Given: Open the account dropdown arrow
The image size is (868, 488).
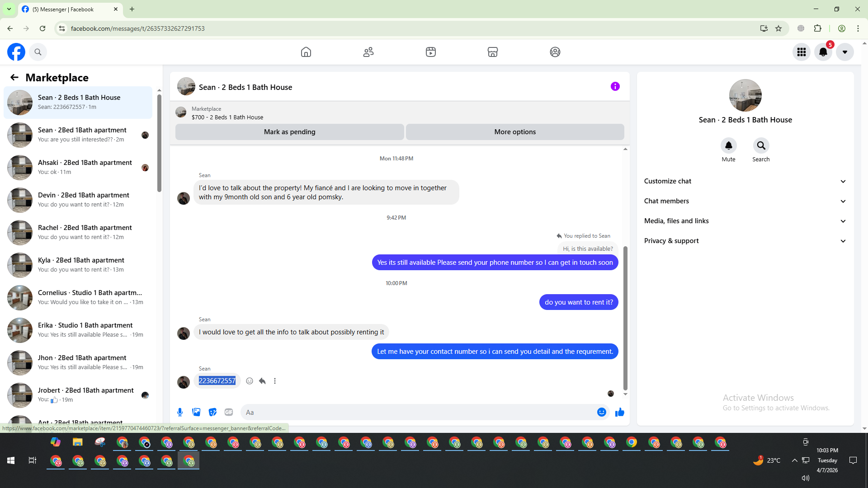Looking at the screenshot, I should click(845, 52).
